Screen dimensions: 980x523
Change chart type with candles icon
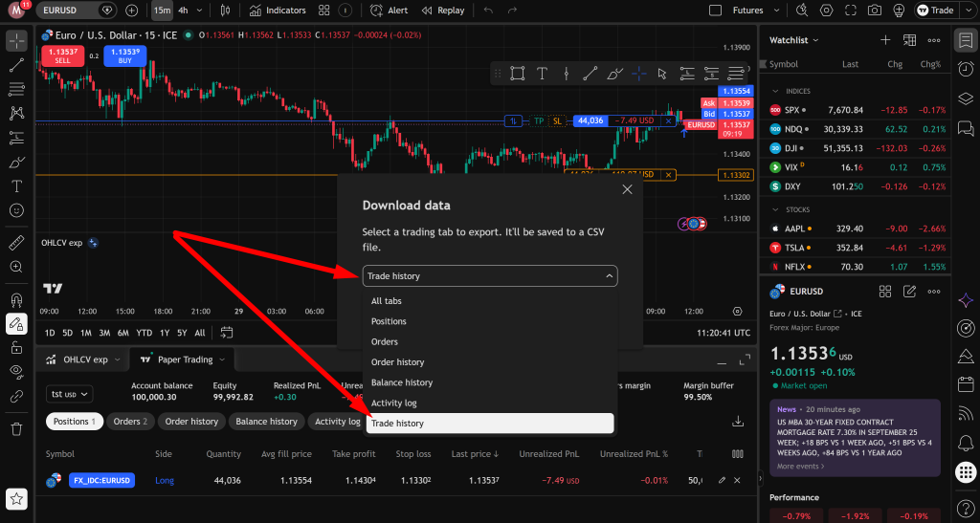tap(226, 11)
